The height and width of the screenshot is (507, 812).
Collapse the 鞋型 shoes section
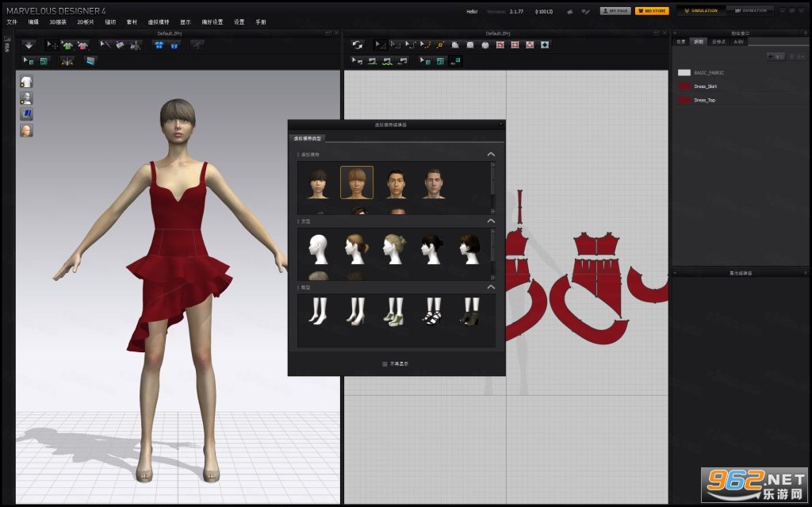491,287
